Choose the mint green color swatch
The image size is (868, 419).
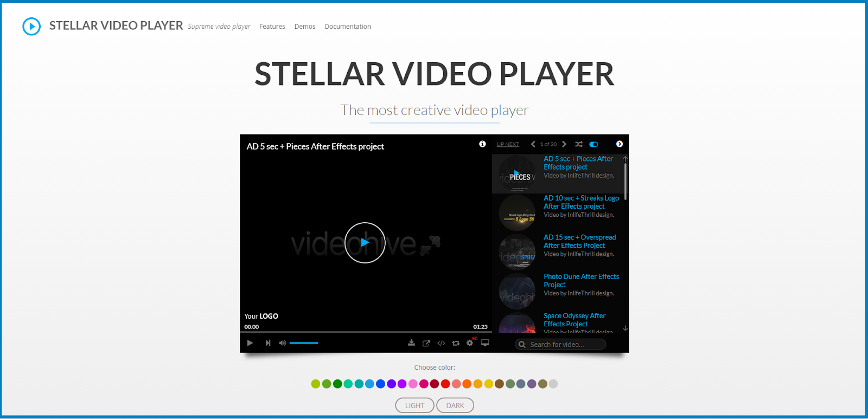pos(348,384)
